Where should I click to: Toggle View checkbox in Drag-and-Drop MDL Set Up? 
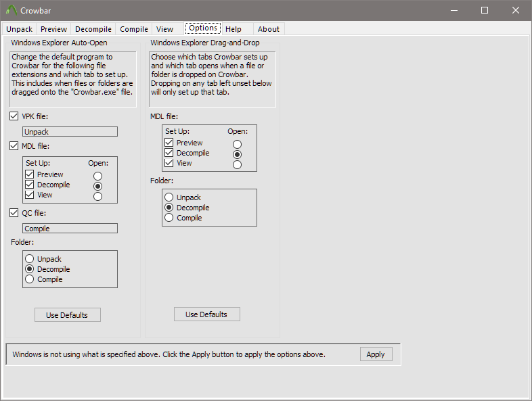(169, 163)
